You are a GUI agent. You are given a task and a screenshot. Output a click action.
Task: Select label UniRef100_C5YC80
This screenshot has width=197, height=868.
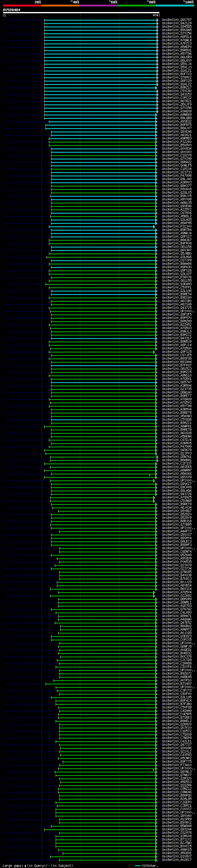click(x=176, y=91)
